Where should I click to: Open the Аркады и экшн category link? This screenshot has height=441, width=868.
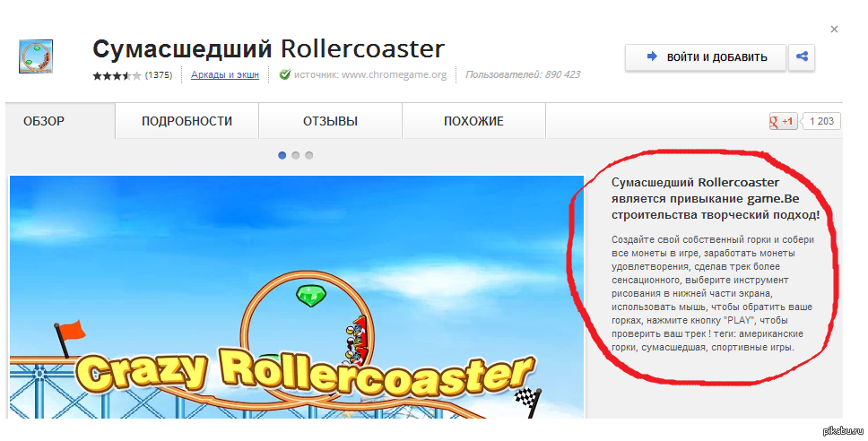tap(225, 74)
